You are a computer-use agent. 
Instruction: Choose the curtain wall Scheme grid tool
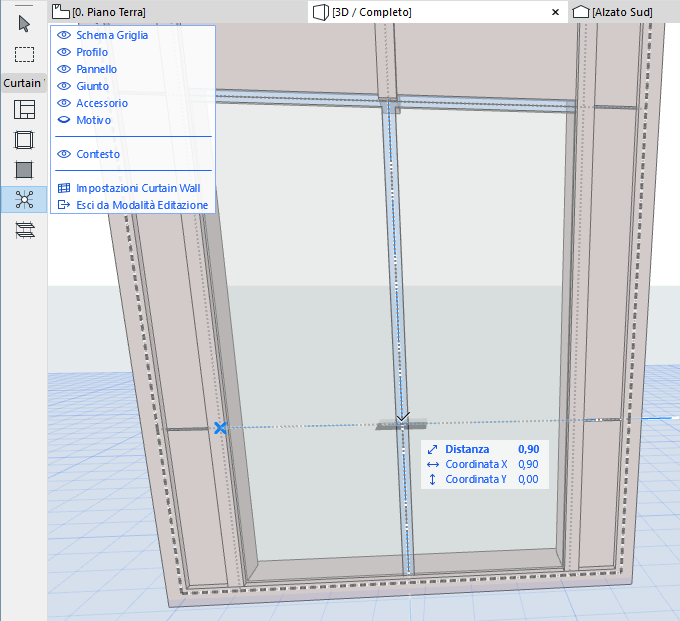pos(24,111)
